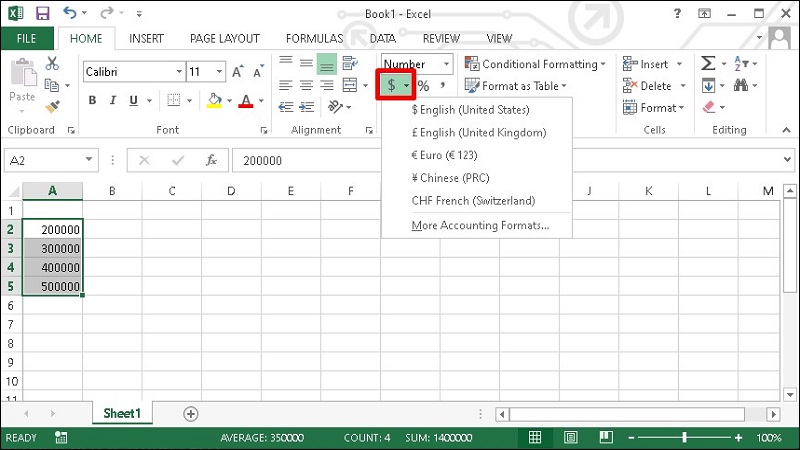The width and height of the screenshot is (800, 450).
Task: Apply the red font color A
Action: 246,101
